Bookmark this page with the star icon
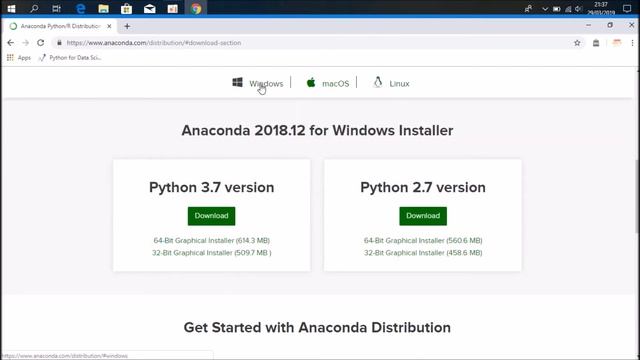640x360 pixels. click(577, 42)
